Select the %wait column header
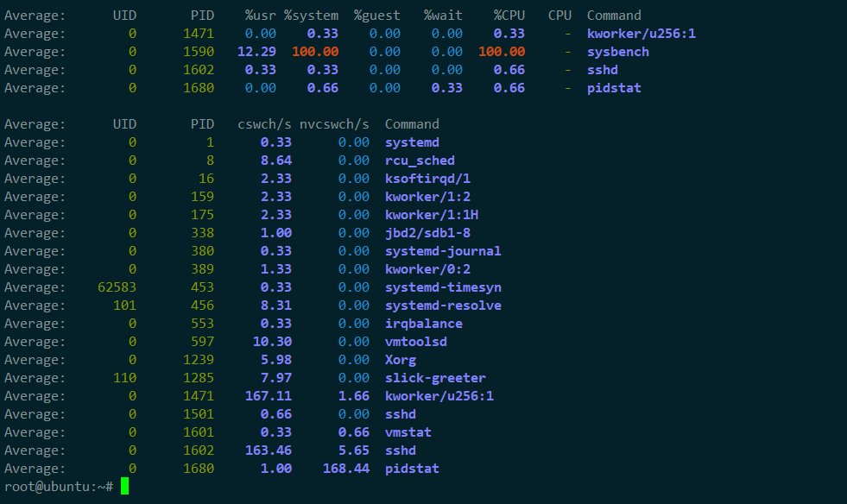The width and height of the screenshot is (847, 504). [443, 16]
